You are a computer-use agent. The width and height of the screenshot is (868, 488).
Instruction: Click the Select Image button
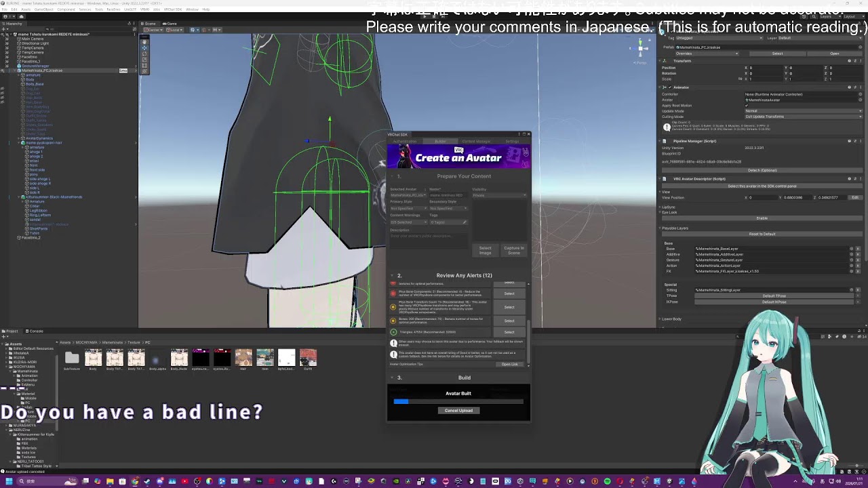tap(485, 250)
